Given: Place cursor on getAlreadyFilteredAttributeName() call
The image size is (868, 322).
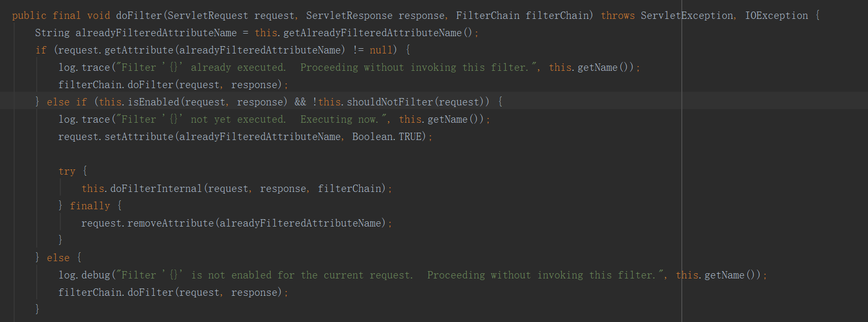Looking at the screenshot, I should (x=372, y=33).
